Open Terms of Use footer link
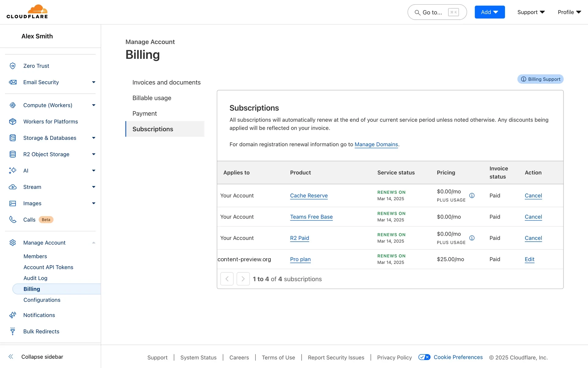 [x=278, y=358]
